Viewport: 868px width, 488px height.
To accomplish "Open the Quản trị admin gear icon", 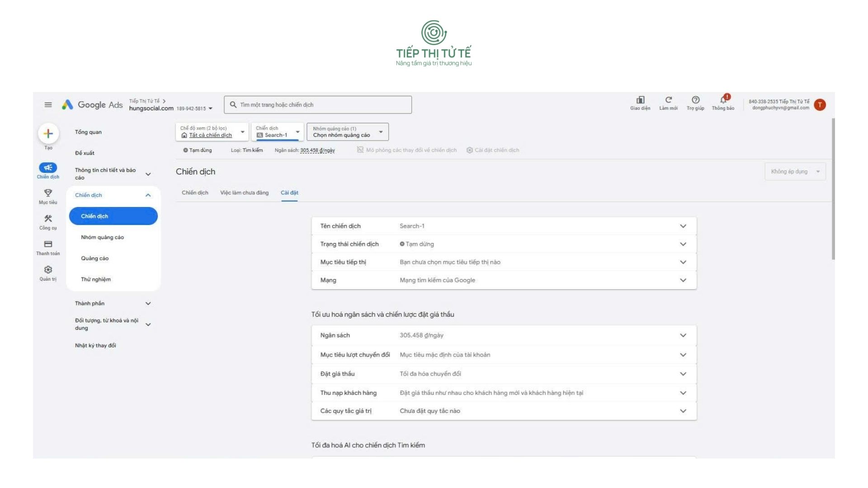I will pos(48,270).
